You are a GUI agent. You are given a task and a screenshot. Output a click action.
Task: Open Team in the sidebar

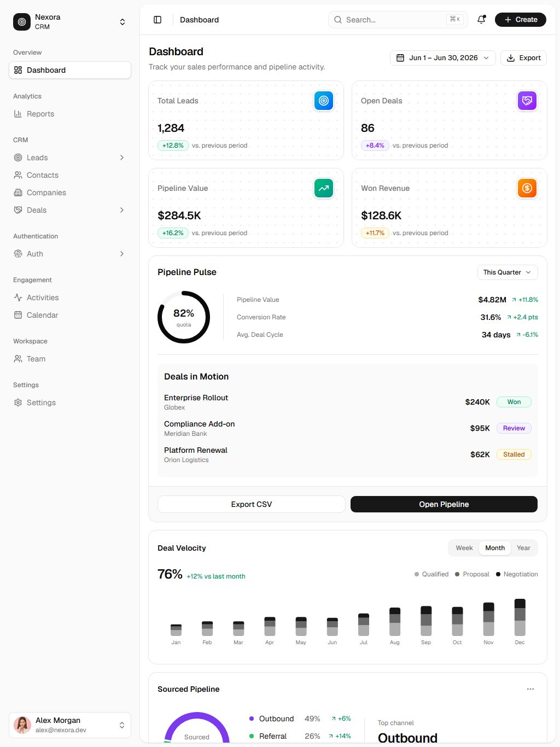pyautogui.click(x=70, y=359)
